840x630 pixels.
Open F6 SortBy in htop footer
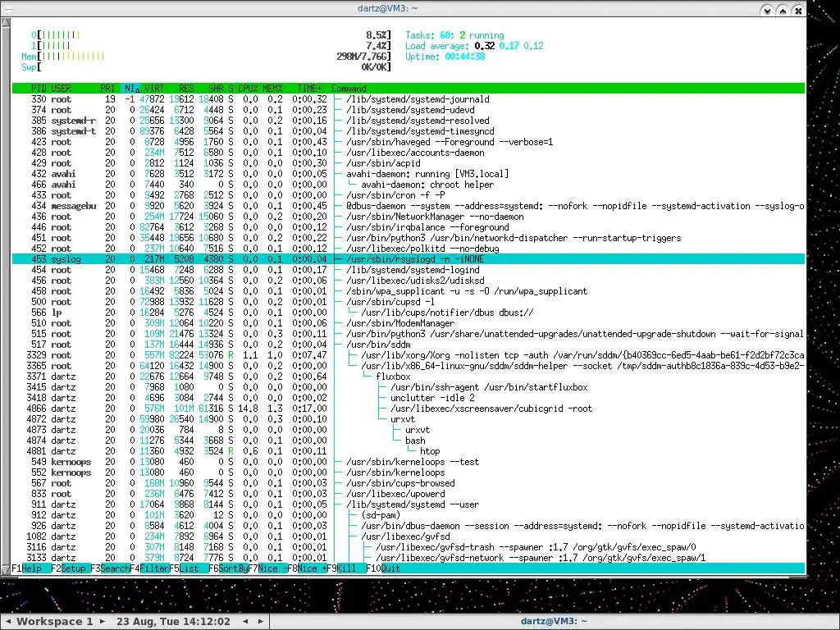click(x=228, y=568)
